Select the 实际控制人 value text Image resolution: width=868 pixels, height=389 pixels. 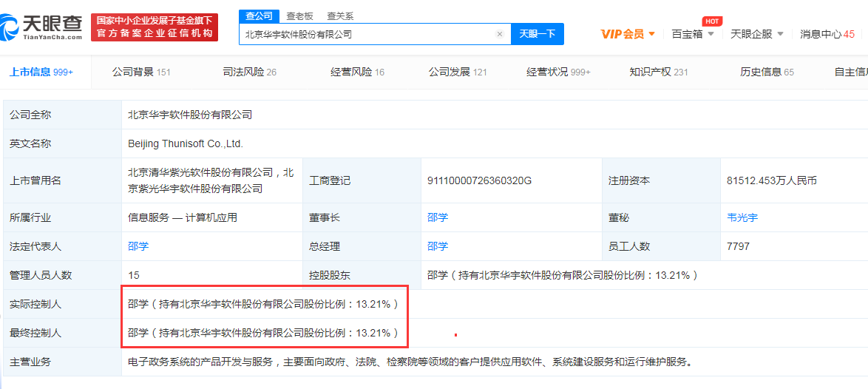[263, 304]
